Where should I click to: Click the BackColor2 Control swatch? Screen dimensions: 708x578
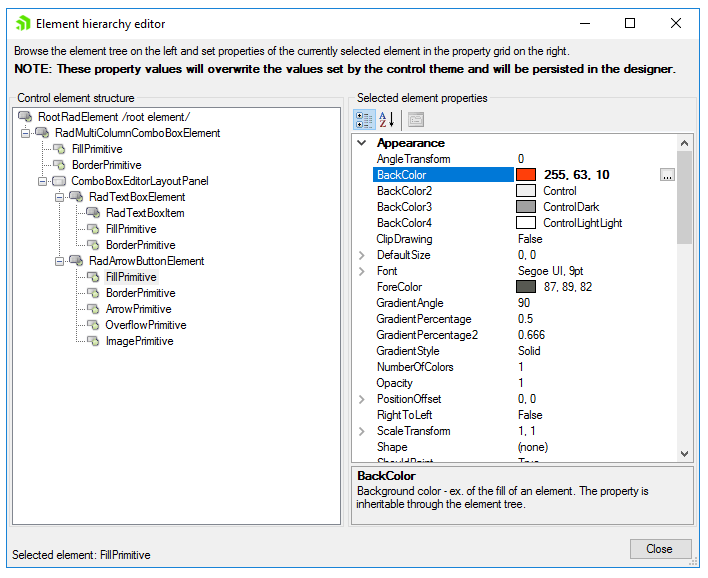point(526,191)
